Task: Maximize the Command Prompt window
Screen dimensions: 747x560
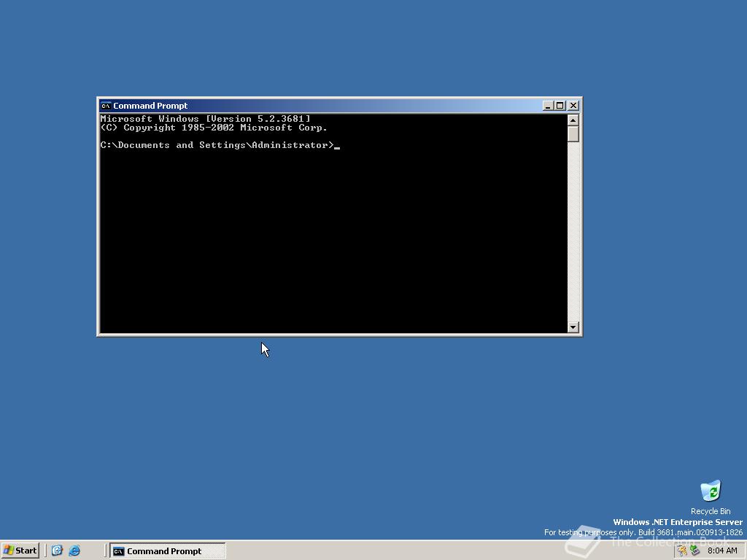Action: (560, 106)
